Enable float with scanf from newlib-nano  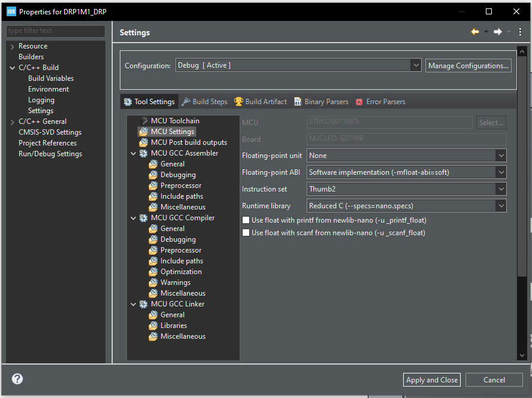pos(246,233)
